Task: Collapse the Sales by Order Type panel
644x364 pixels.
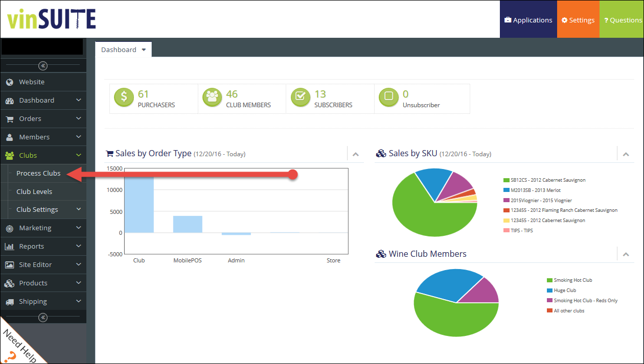Action: point(356,154)
